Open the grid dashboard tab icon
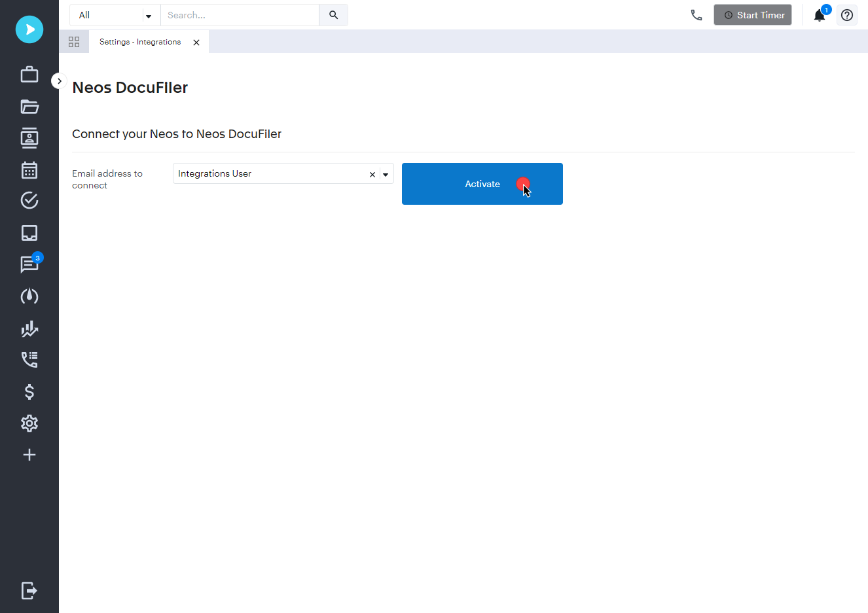This screenshot has height=613, width=868. (74, 42)
